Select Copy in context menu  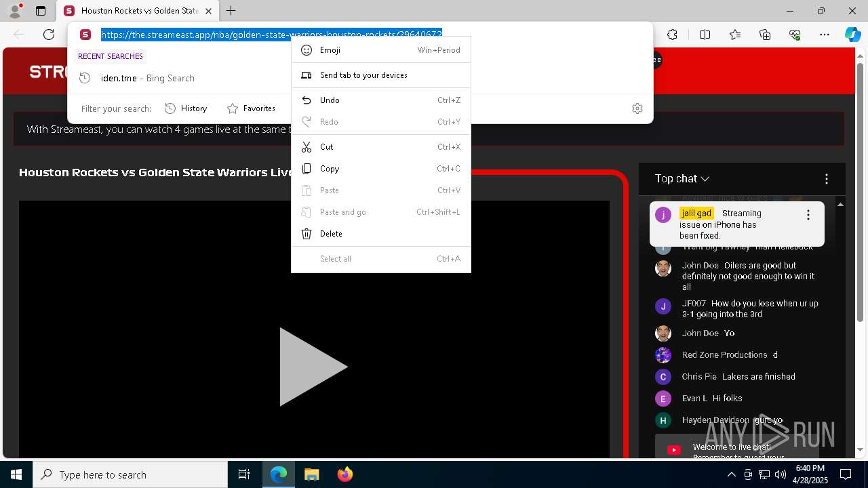381,169
